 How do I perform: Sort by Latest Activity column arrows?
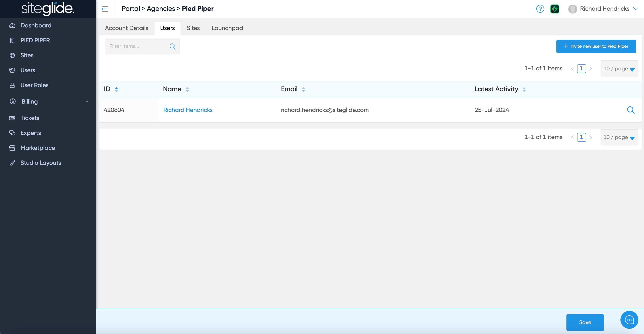tap(524, 89)
